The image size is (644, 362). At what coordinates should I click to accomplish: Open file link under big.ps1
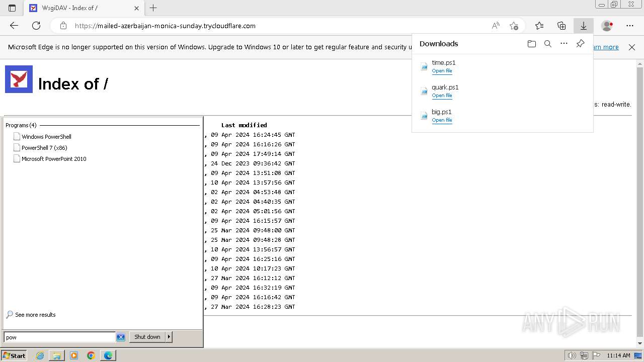point(442,120)
